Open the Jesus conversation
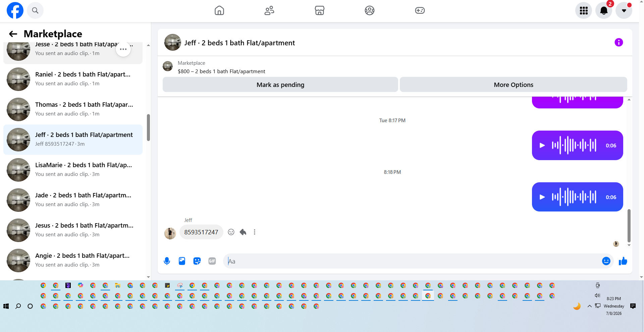The width and height of the screenshot is (644, 332). [x=73, y=230]
